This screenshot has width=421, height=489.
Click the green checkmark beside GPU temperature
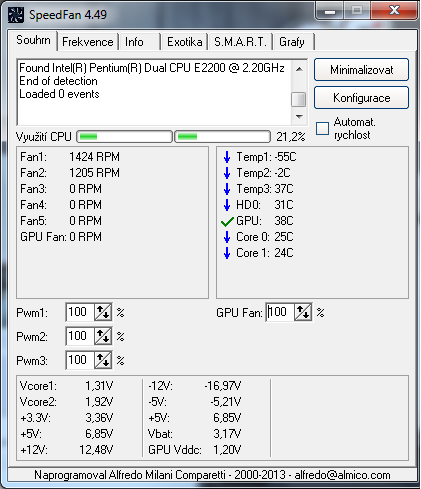click(227, 221)
